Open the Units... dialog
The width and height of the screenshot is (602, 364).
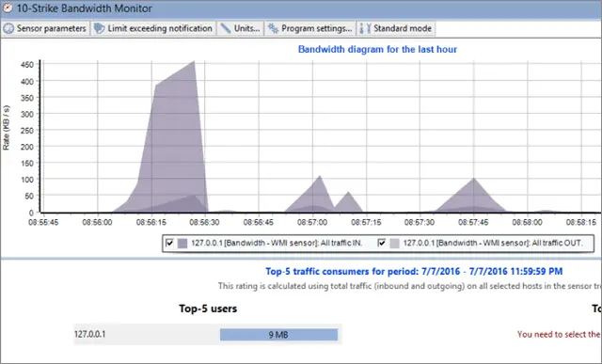pyautogui.click(x=241, y=28)
